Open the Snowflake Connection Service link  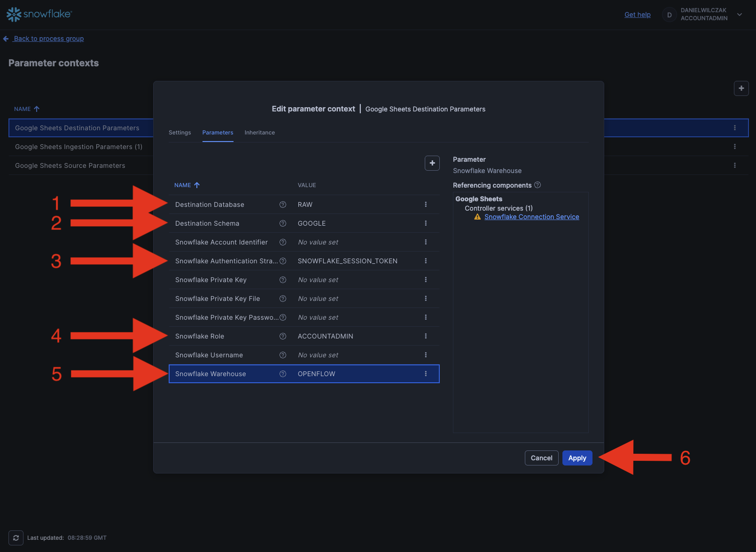[x=531, y=217]
